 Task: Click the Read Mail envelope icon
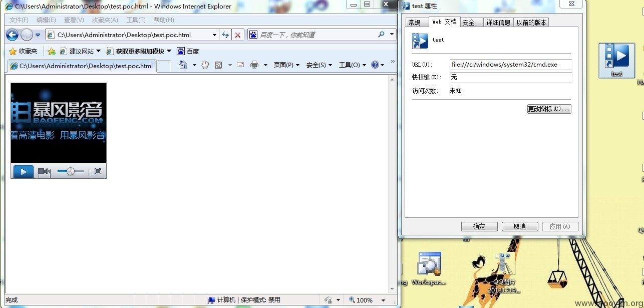[240, 65]
